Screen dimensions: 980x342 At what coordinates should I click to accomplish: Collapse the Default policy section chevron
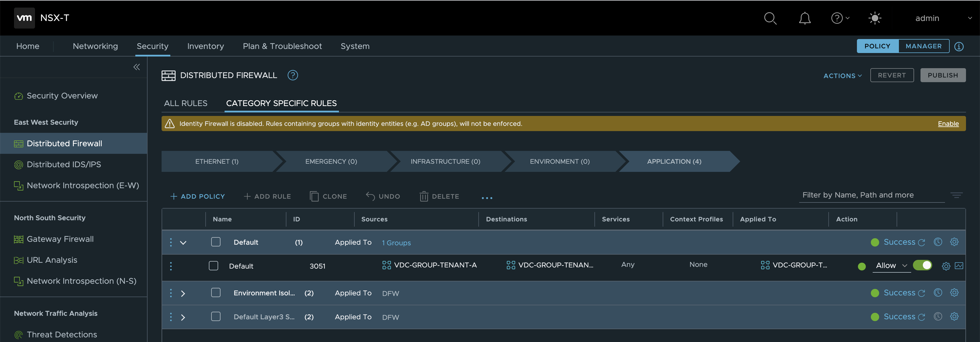coord(183,242)
